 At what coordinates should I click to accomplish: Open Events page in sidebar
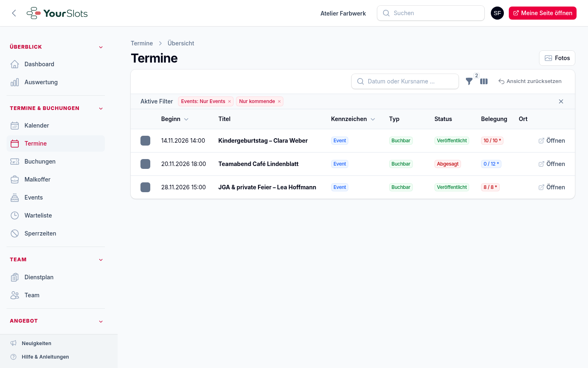(x=56, y=197)
